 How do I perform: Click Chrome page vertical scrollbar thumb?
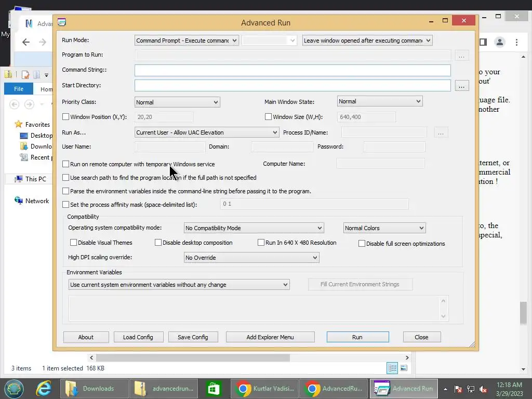523,312
